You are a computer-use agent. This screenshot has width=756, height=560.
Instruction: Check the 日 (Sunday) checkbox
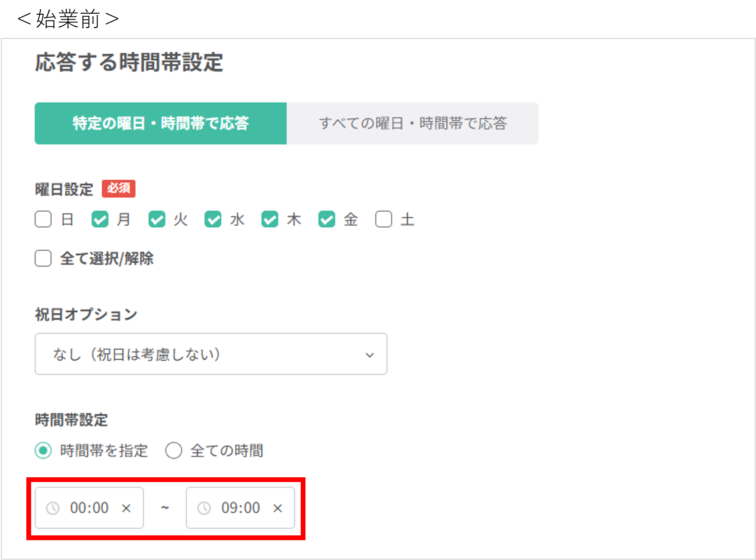(x=43, y=219)
